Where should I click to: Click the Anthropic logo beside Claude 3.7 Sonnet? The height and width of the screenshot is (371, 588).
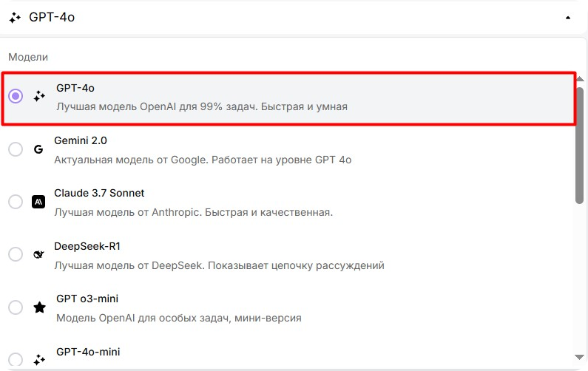click(x=38, y=202)
